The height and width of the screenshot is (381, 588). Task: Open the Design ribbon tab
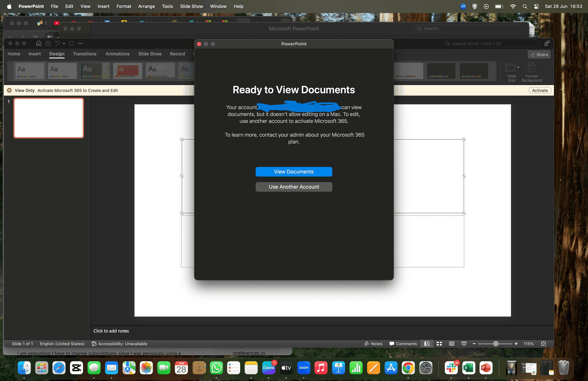[x=57, y=54]
